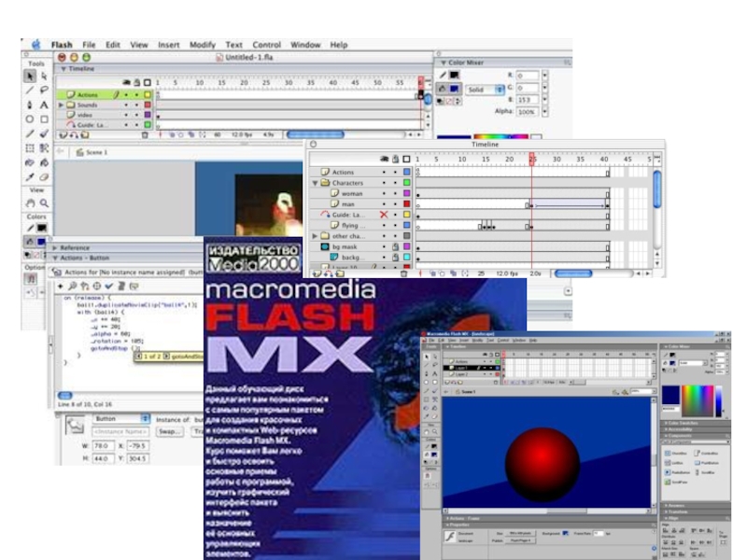The height and width of the screenshot is (560, 747).
Task: Choose the Lasso tool
Action: (44, 91)
